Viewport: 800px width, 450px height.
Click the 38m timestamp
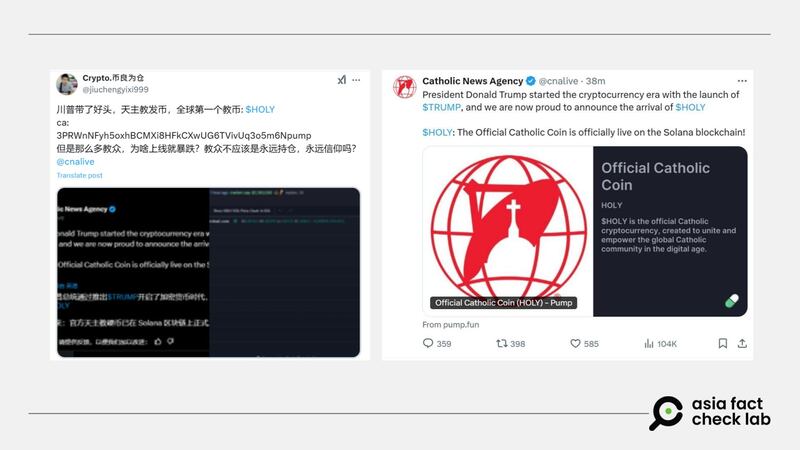(595, 81)
